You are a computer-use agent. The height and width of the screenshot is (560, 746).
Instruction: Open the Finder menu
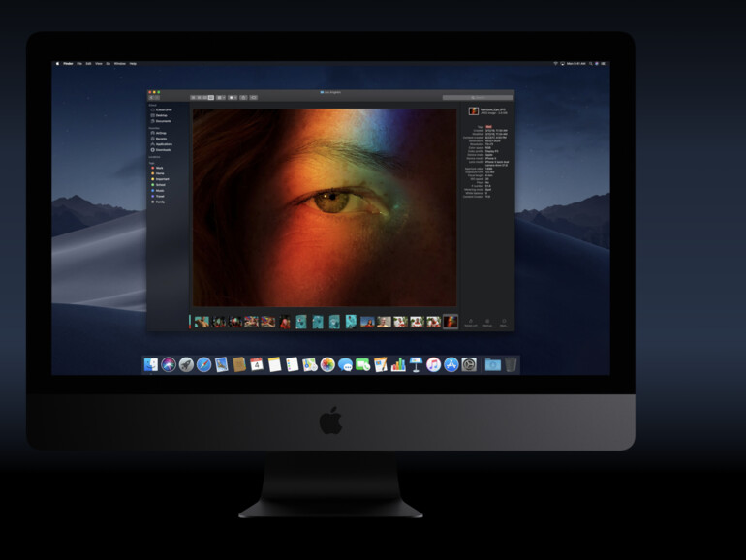coord(69,63)
